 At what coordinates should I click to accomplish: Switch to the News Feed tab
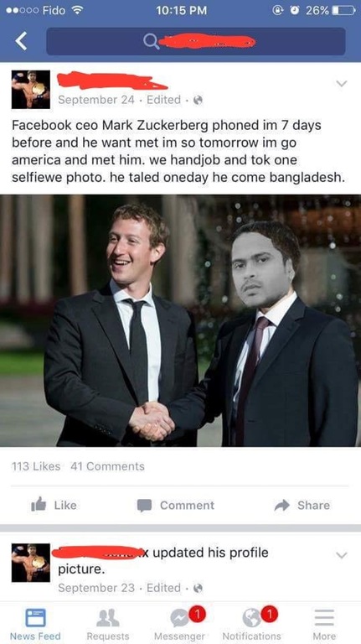click(x=35, y=624)
